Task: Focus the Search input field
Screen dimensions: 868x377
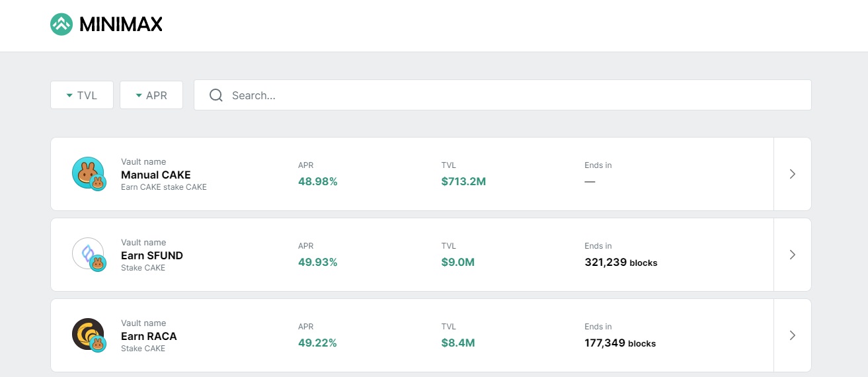Action: click(x=502, y=95)
